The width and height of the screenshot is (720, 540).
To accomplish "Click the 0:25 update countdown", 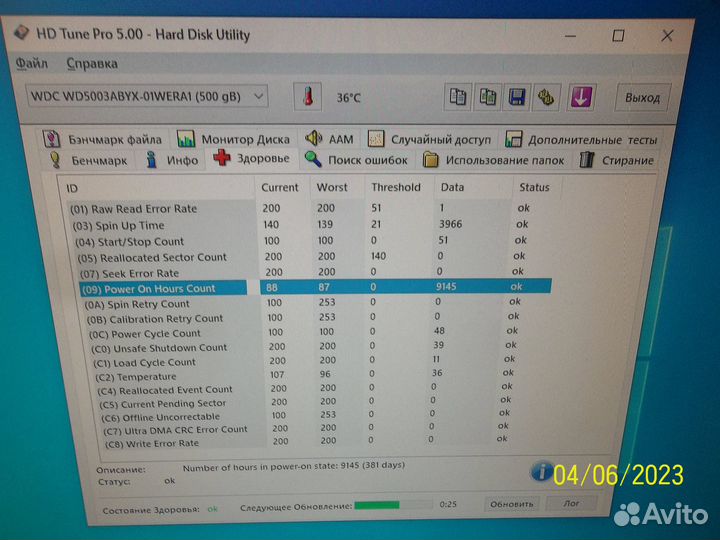I will click(x=448, y=504).
